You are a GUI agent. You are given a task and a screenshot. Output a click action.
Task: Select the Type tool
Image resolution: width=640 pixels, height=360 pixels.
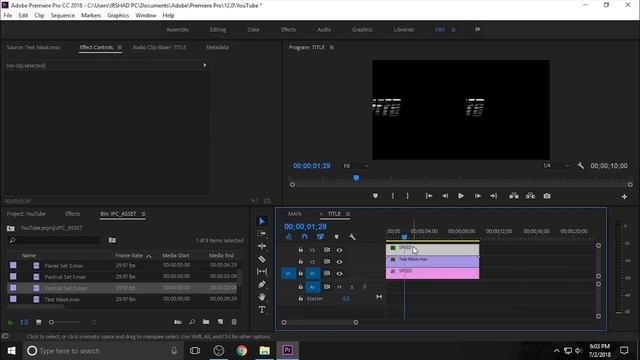tap(262, 310)
